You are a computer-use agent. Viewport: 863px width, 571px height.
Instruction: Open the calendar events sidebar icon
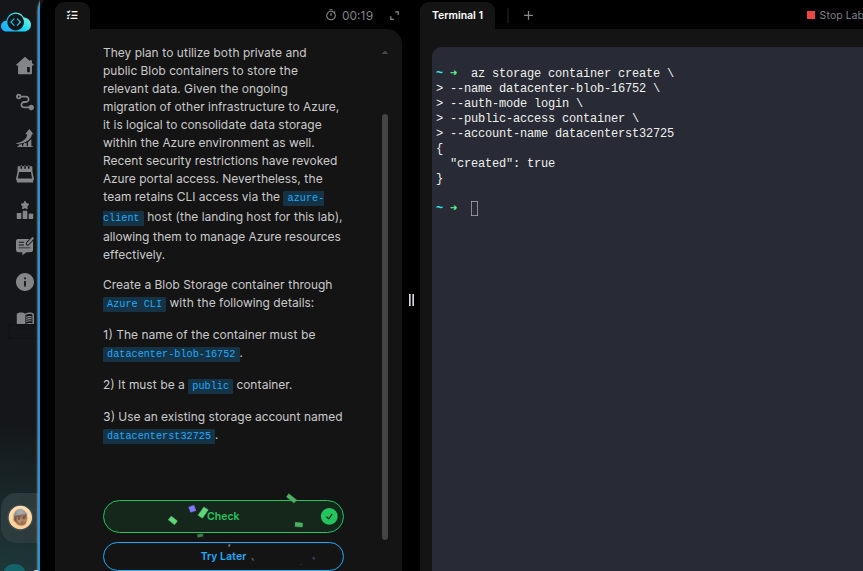pos(25,174)
